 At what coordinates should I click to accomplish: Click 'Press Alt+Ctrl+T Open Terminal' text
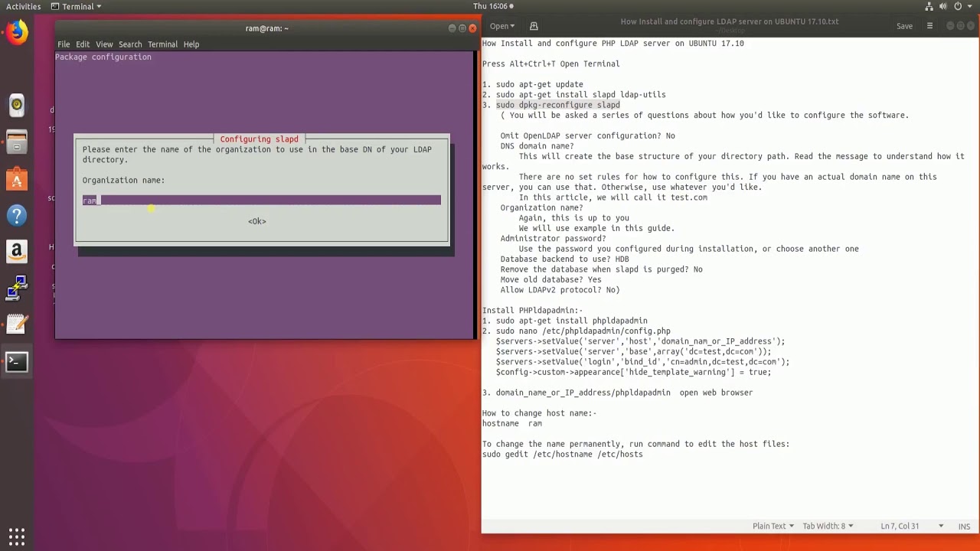click(x=550, y=64)
